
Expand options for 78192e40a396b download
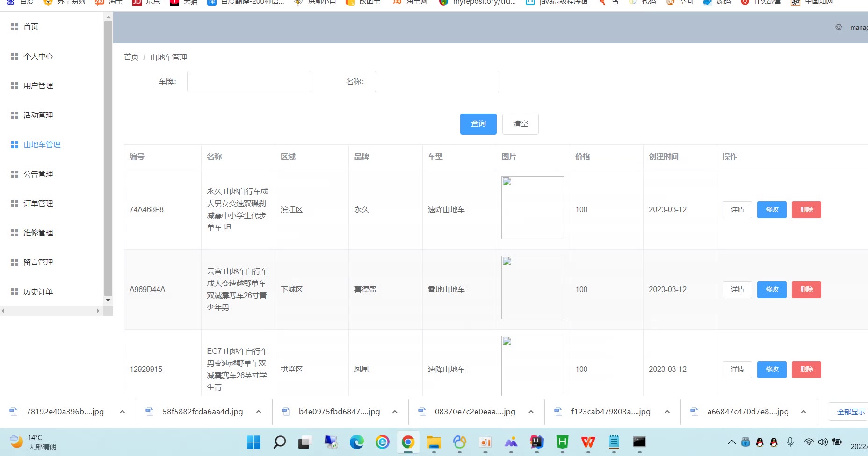point(123,412)
